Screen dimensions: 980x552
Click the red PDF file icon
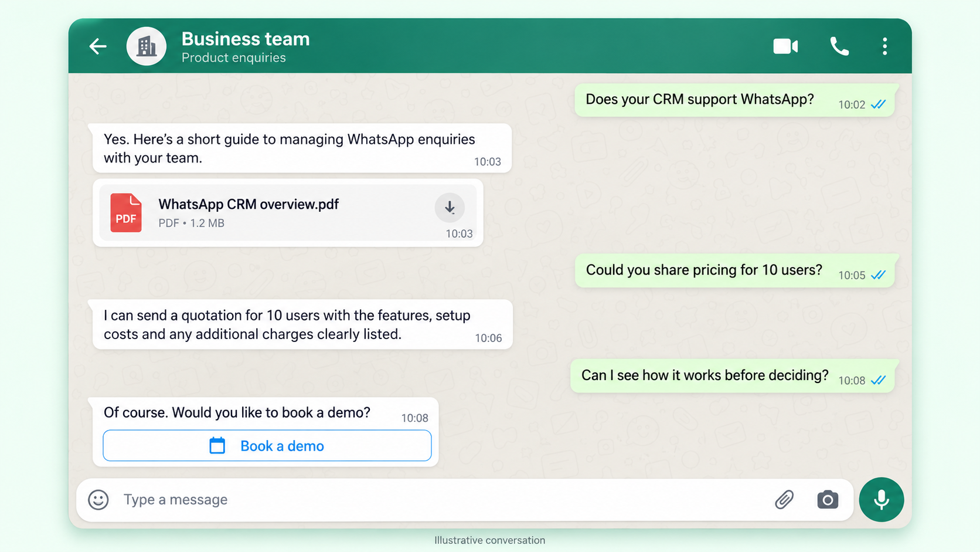click(x=126, y=213)
